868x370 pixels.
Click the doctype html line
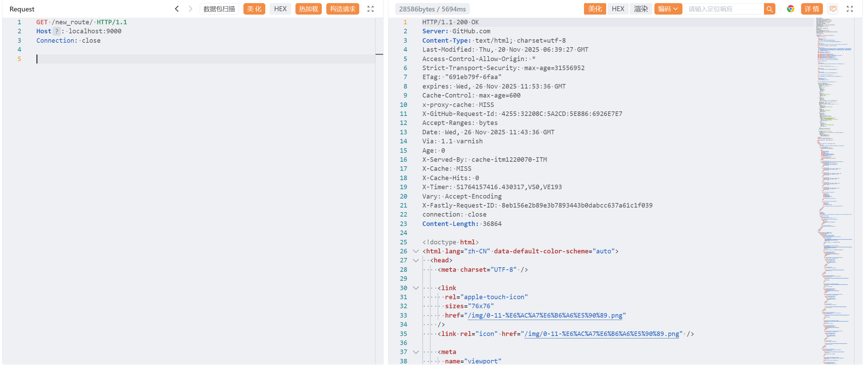[x=450, y=242]
